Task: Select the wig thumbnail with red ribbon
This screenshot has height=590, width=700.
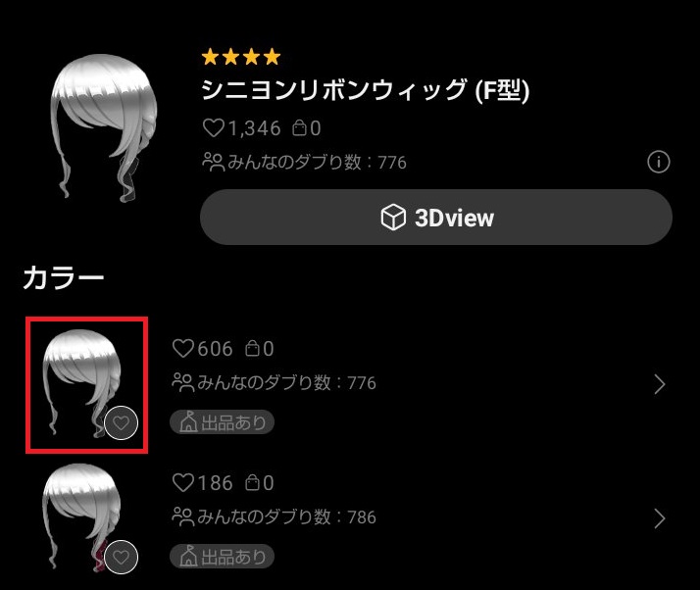Action: pos(82,517)
